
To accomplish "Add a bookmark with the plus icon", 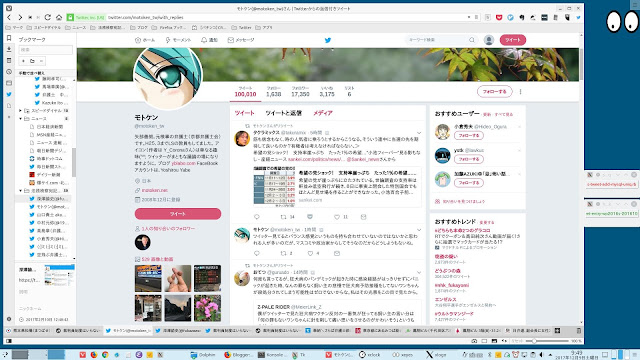I will 23,61.
